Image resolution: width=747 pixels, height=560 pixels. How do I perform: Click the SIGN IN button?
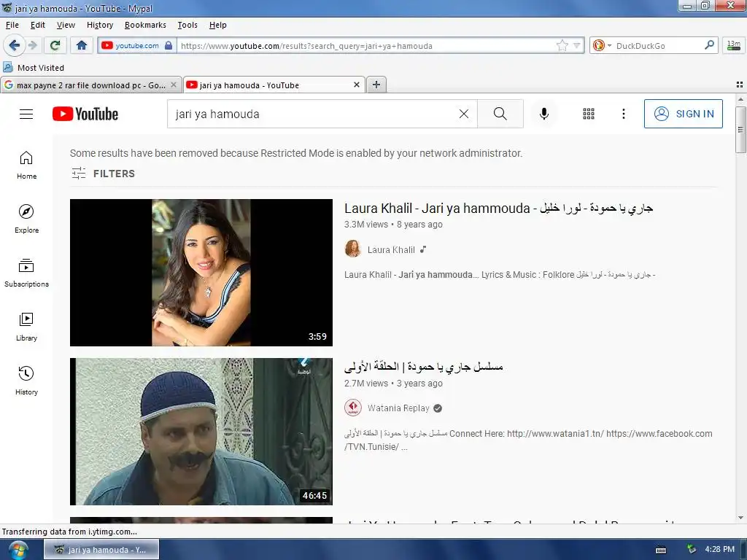point(683,114)
